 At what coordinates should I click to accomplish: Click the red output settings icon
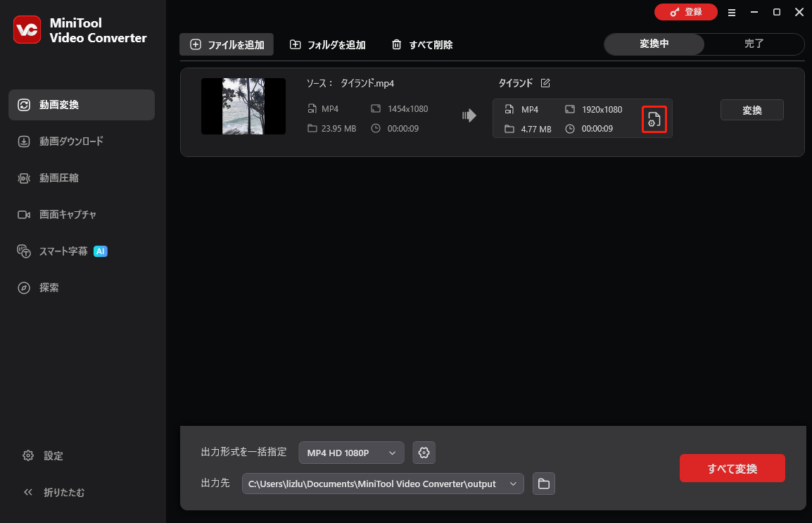(654, 119)
